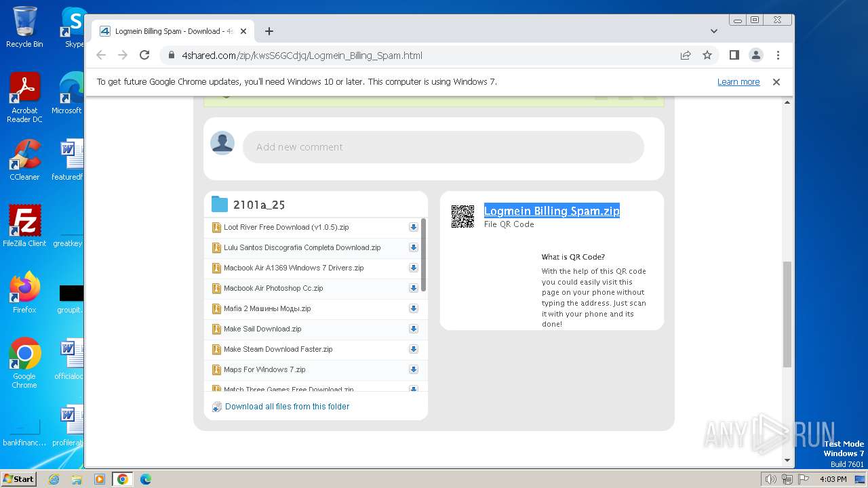This screenshot has width=868, height=488.
Task: Close the Logmein Billing Spam tab
Action: point(243,31)
